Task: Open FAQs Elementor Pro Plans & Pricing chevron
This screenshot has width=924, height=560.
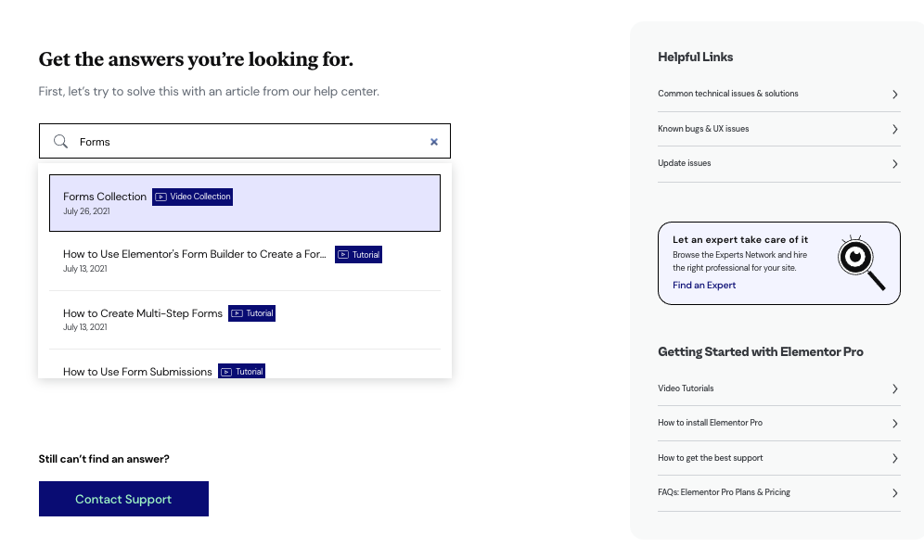Action: [894, 493]
